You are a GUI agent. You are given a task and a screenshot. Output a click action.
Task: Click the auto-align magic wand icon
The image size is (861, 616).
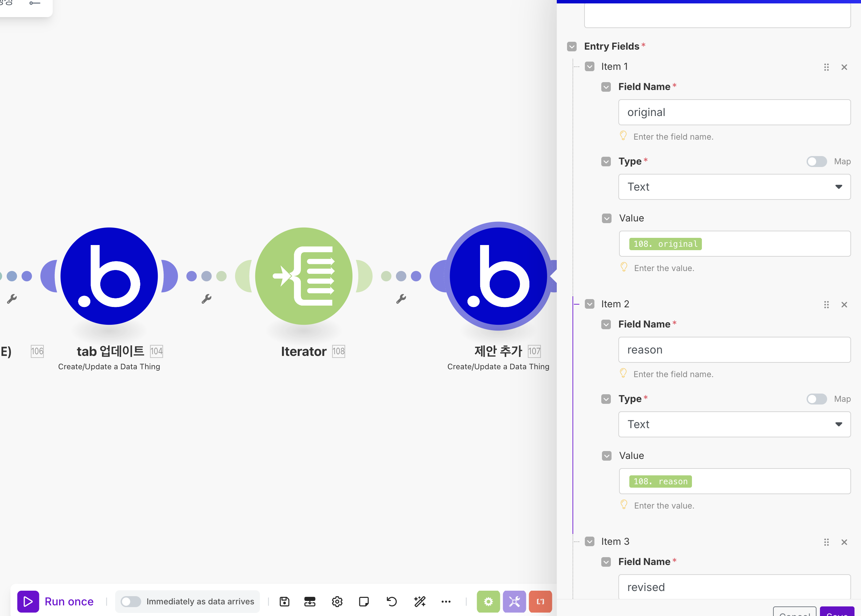(420, 602)
